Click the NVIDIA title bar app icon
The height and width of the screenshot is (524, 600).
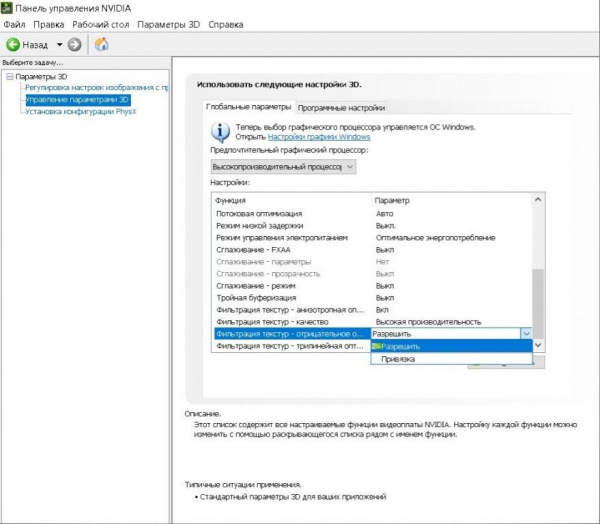point(7,8)
